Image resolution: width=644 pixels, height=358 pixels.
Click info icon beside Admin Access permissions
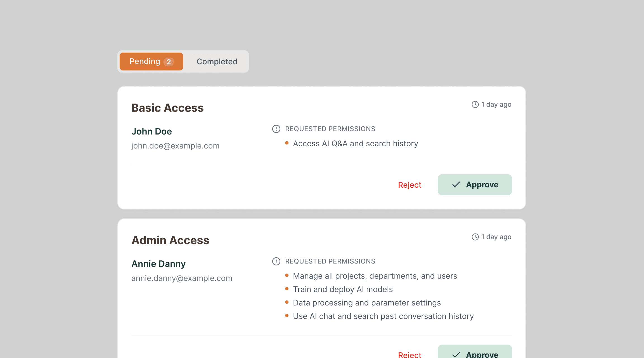point(276,261)
